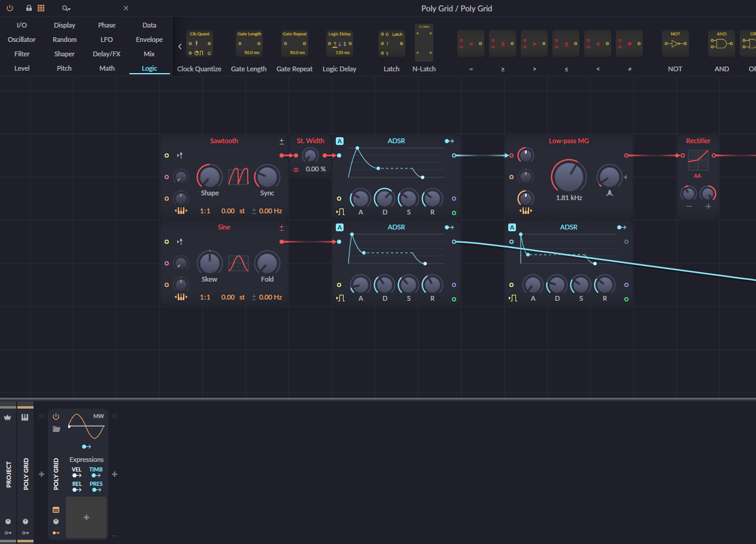
Task: Click the Low-pass MG cutoff knob
Action: [x=569, y=176]
